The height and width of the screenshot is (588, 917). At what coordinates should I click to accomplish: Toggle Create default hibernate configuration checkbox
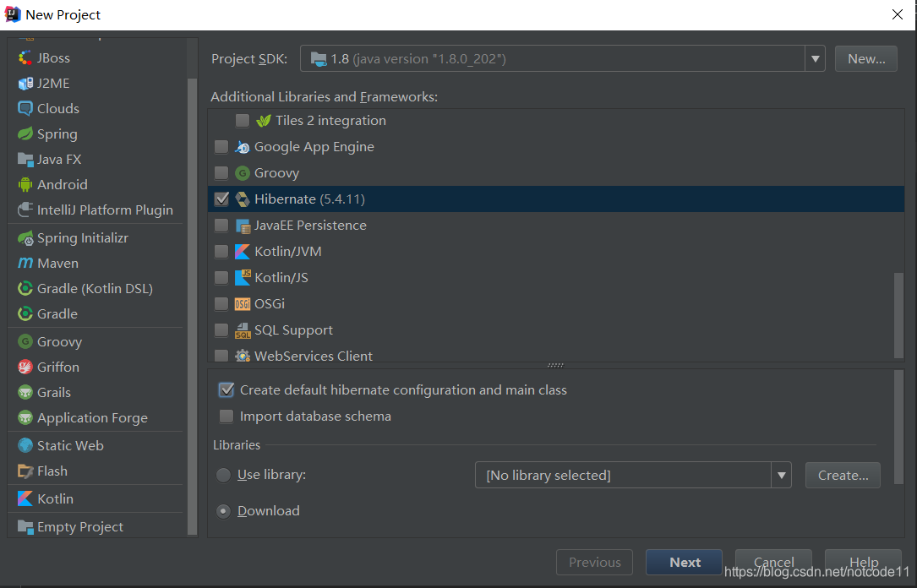pos(227,389)
